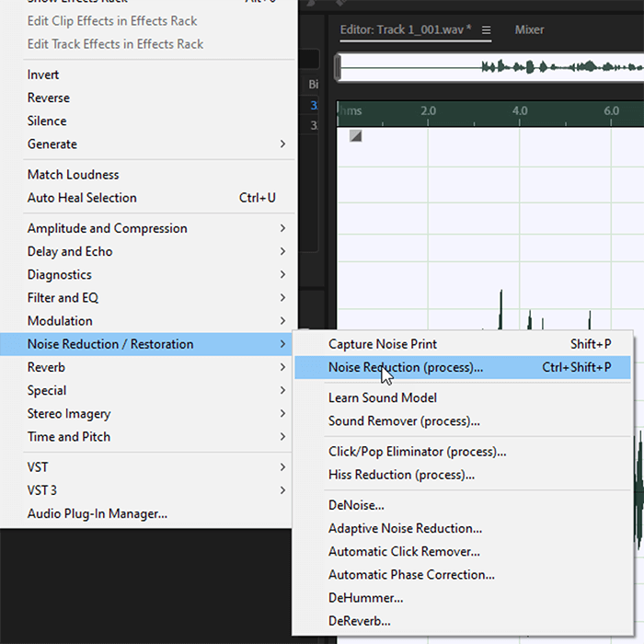
Task: Click the fade-in handle on the waveform
Action: (355, 135)
